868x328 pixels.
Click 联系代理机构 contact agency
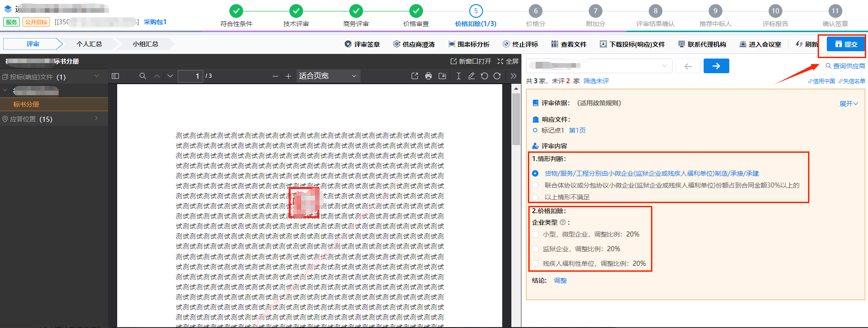[702, 44]
